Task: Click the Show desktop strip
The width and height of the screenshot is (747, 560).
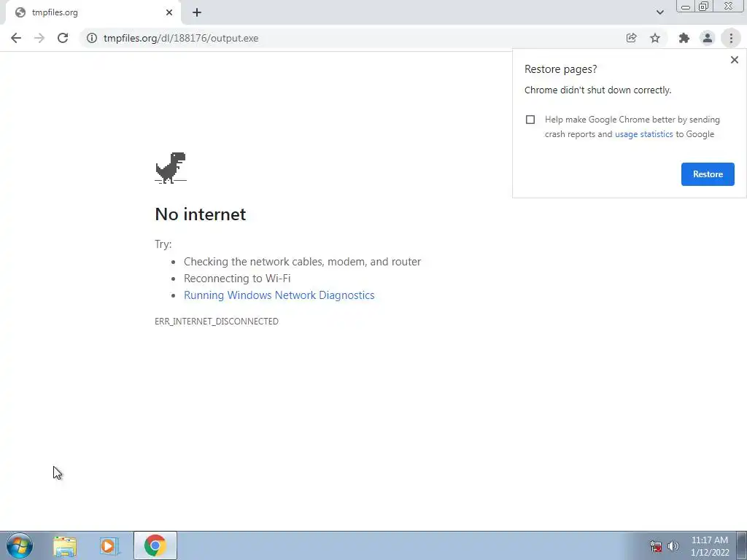Action: tap(742, 545)
